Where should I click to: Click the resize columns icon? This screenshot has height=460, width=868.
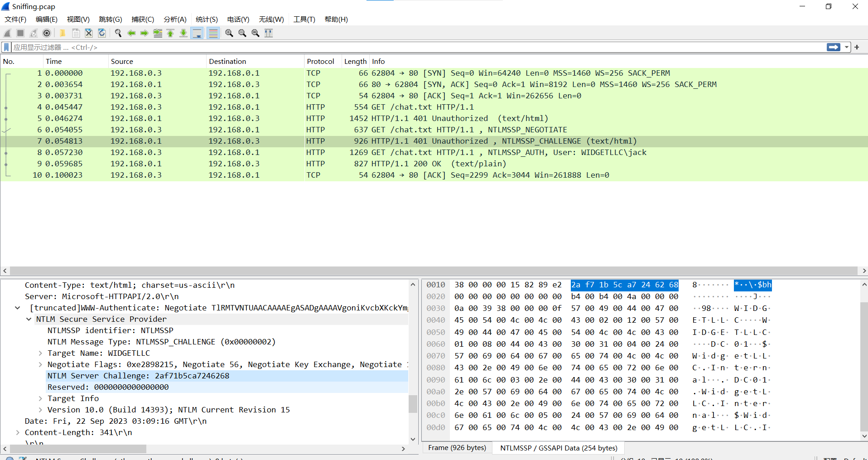point(269,33)
